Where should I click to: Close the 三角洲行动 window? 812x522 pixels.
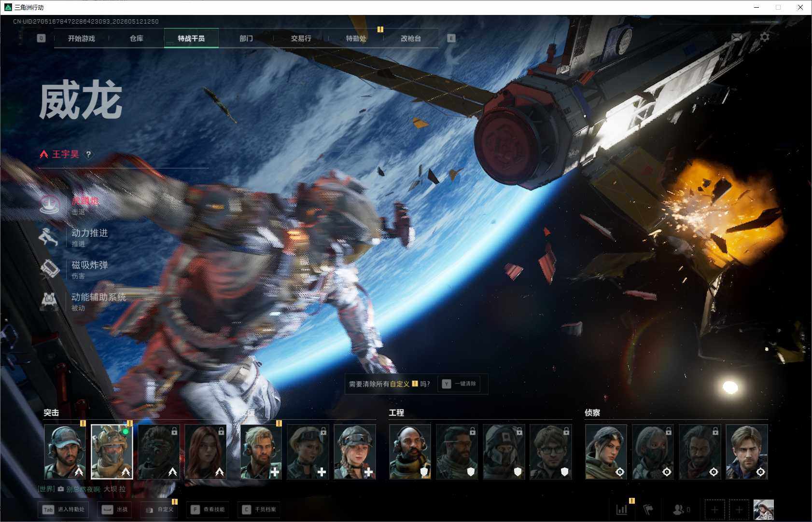click(x=800, y=7)
